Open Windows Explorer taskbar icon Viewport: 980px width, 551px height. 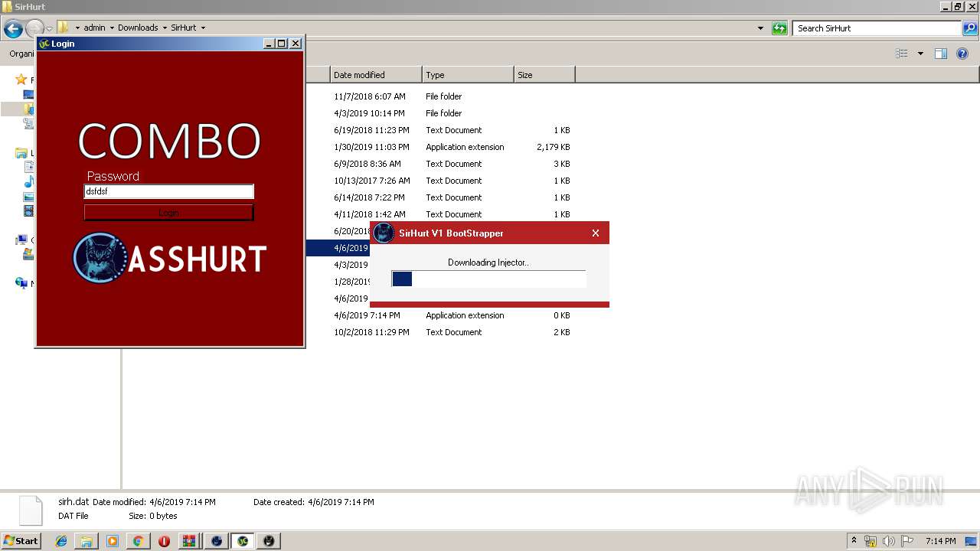(87, 541)
